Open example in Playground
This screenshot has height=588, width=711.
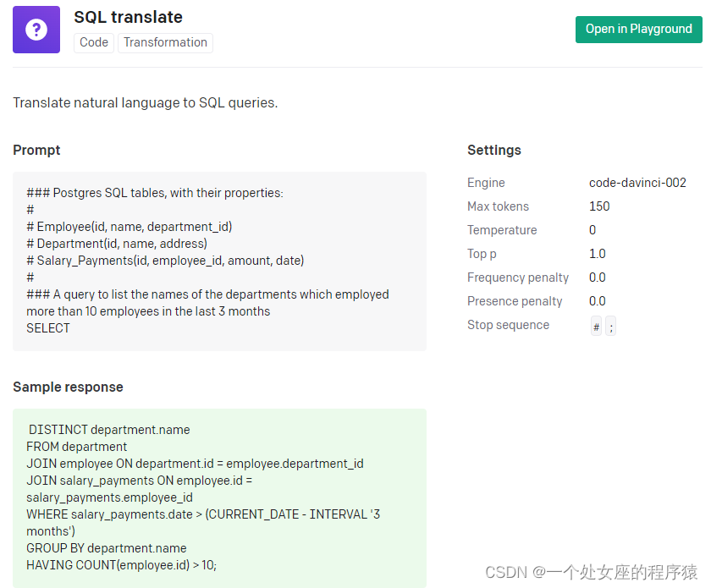[638, 29]
